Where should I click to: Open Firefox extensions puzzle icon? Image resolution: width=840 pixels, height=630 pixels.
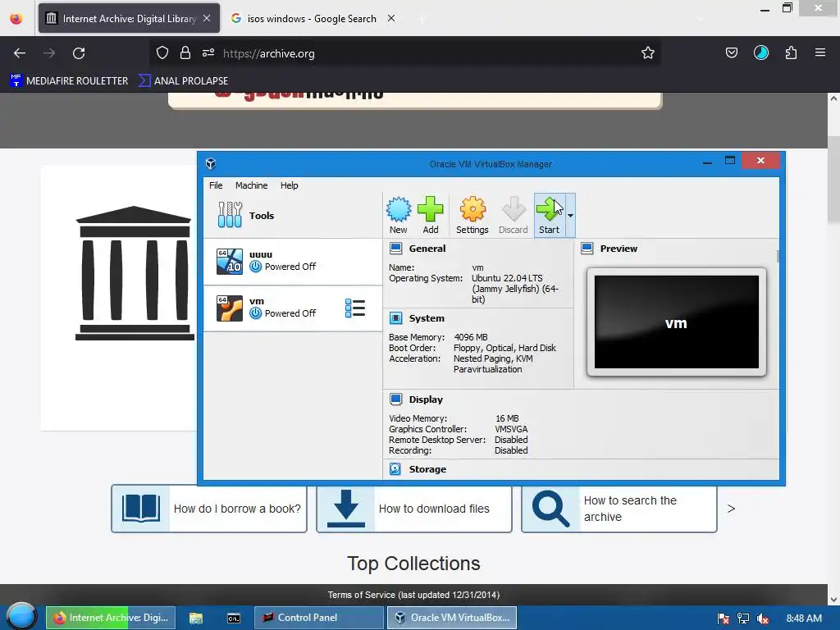point(791,52)
